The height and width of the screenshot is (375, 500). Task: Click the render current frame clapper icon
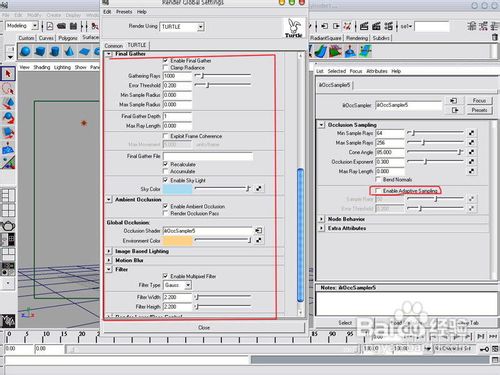pyautogui.click(x=364, y=26)
